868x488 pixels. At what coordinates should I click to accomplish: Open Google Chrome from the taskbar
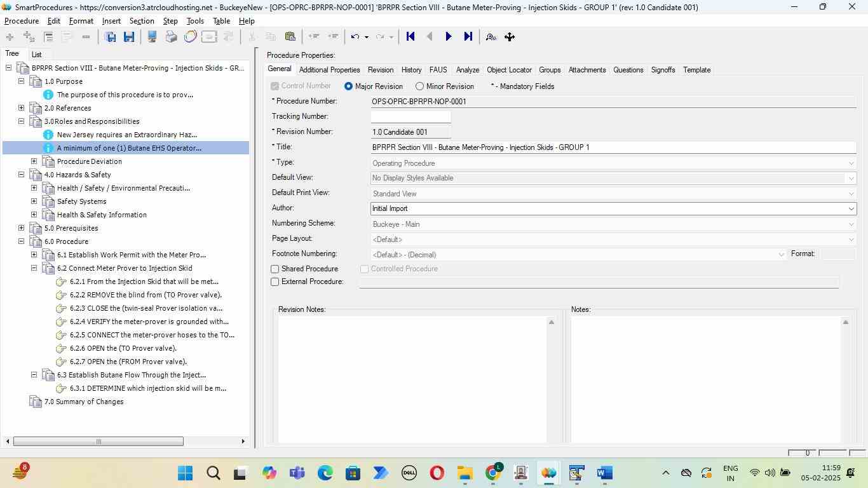point(493,473)
